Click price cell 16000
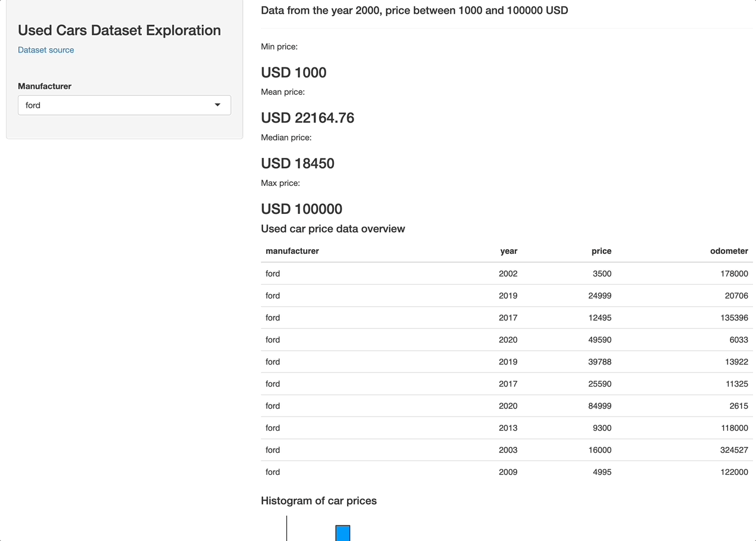The height and width of the screenshot is (541, 756). 600,450
